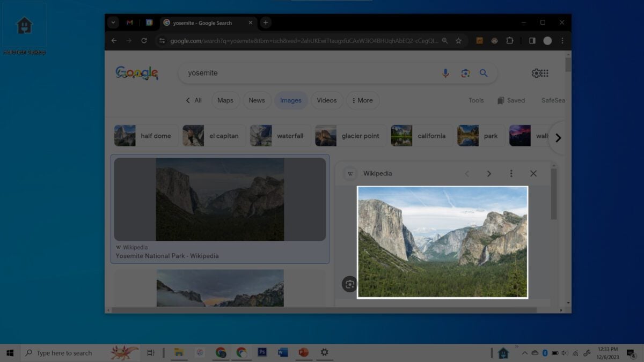This screenshot has width=644, height=362.
Task: Show next image with the Wikipedia panel chevron
Action: point(489,173)
